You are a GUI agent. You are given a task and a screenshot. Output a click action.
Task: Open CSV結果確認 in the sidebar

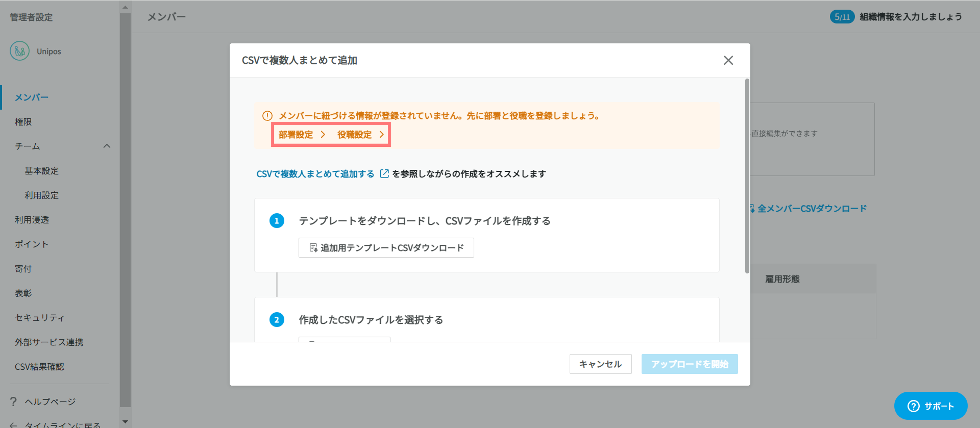pos(40,366)
